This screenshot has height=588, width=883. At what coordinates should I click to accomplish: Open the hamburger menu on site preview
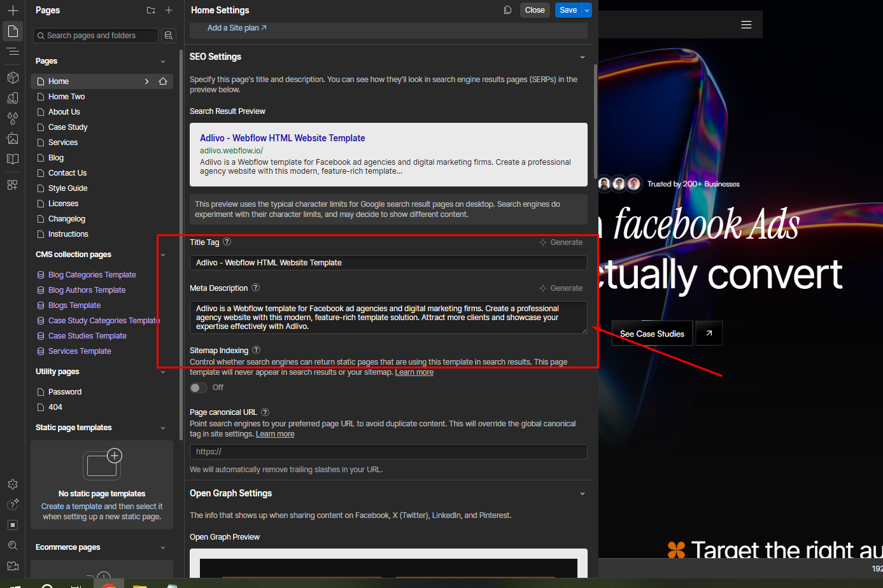747,25
